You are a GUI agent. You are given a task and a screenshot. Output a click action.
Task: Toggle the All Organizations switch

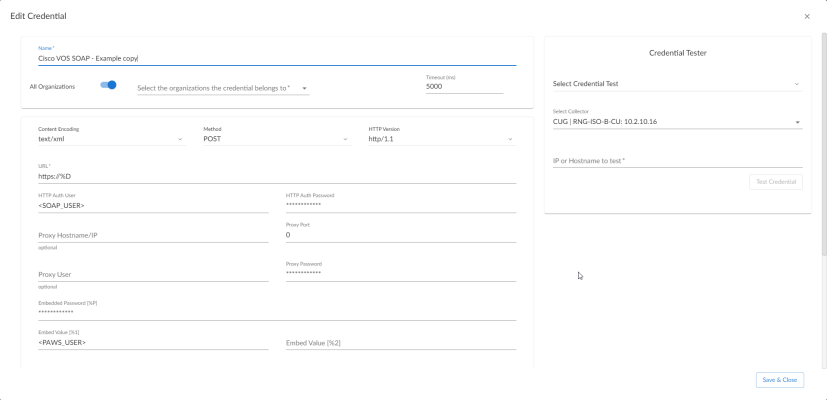[109, 86]
